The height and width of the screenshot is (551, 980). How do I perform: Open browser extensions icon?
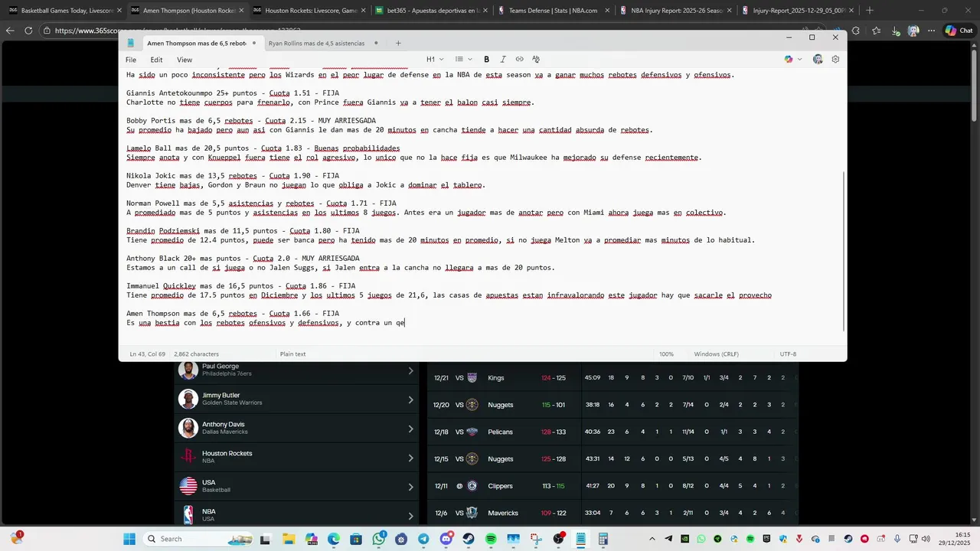pyautogui.click(x=856, y=31)
